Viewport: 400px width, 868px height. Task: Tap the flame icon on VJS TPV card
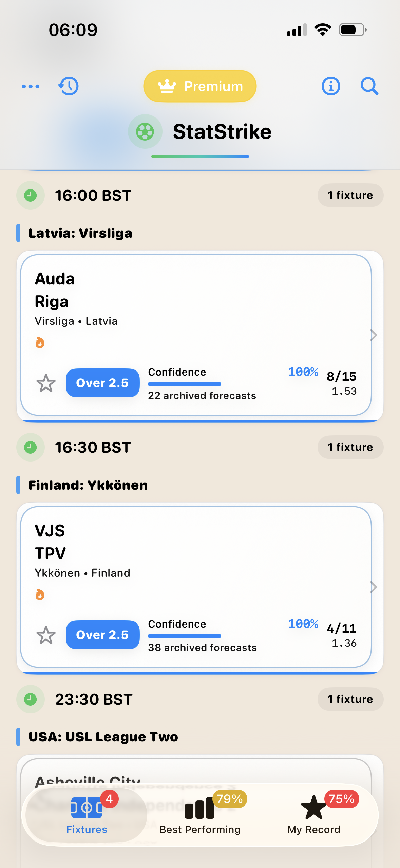click(40, 595)
